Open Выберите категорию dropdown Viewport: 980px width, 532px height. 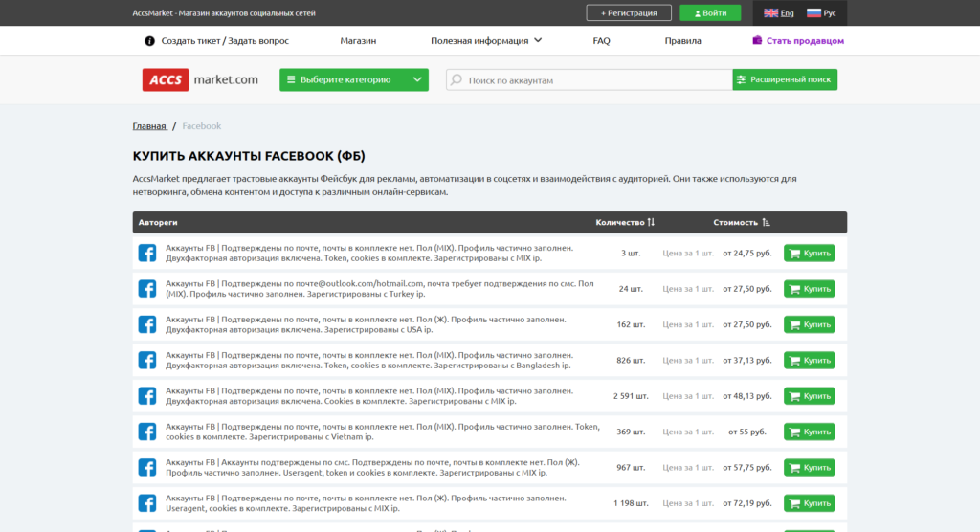click(x=354, y=79)
